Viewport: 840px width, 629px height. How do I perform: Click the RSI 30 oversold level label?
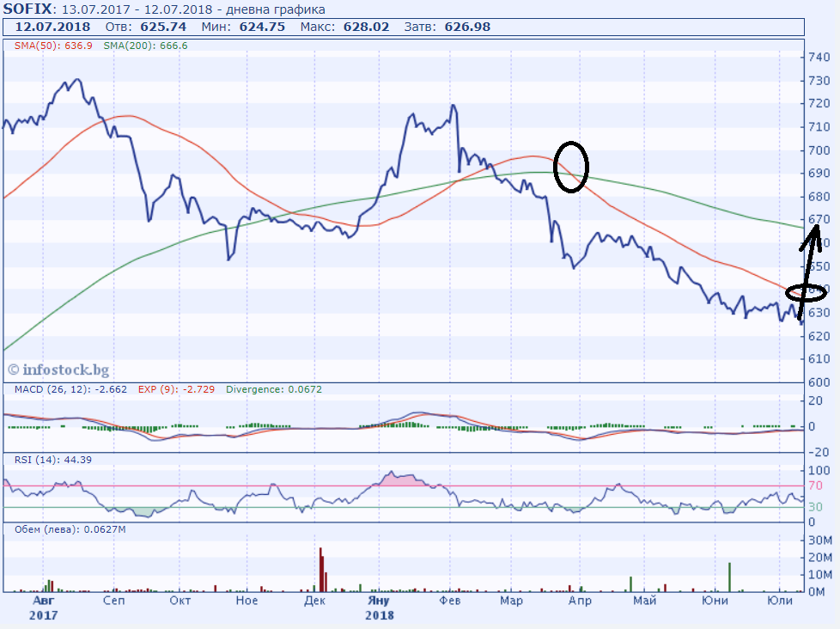(x=815, y=507)
